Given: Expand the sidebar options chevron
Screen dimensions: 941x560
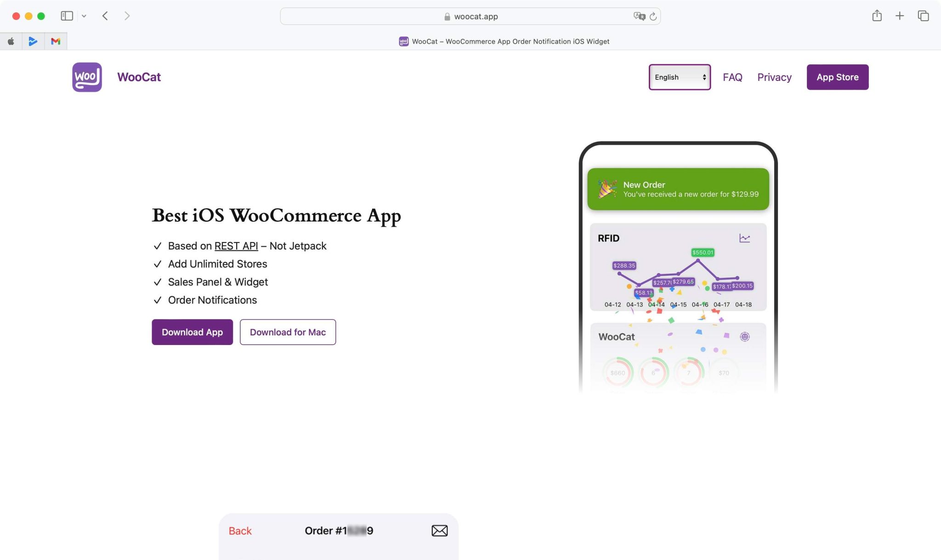Looking at the screenshot, I should (84, 16).
